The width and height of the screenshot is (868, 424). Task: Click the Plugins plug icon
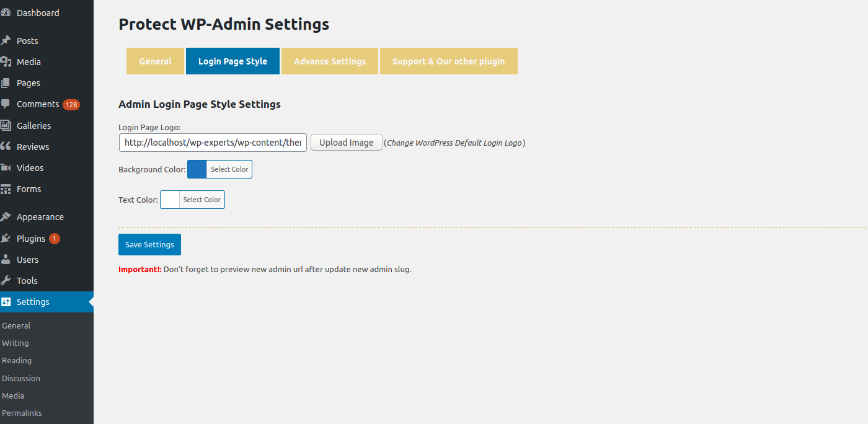tap(6, 238)
